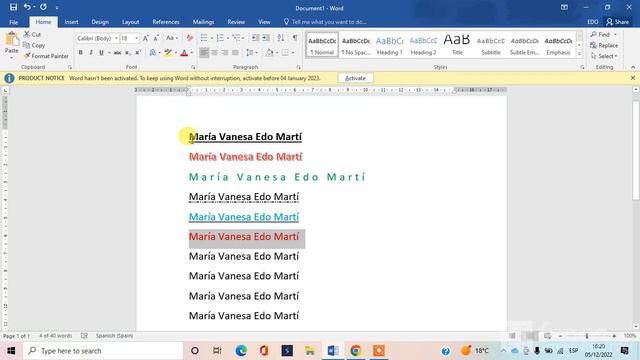Apply the text highlight color
The width and height of the screenshot is (640, 360).
[x=167, y=53]
